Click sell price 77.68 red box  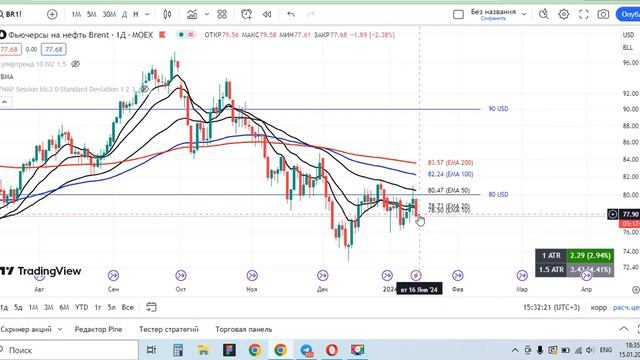tap(9, 49)
